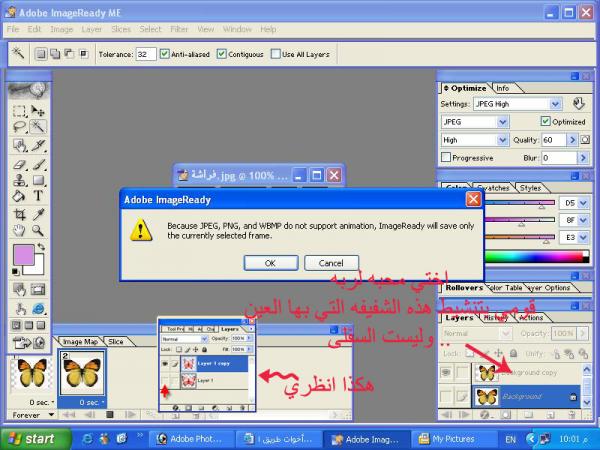Select the Paint Bucket tool
600x450 pixels.
[20, 196]
